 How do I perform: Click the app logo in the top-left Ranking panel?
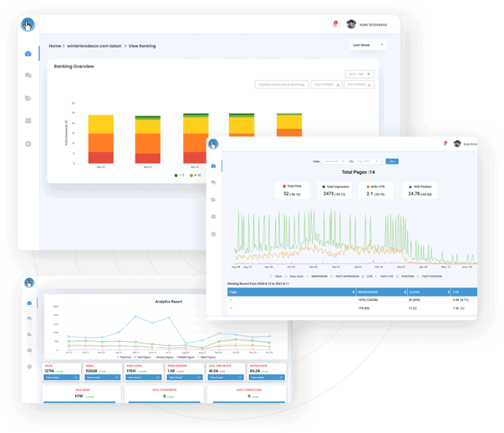[x=28, y=24]
